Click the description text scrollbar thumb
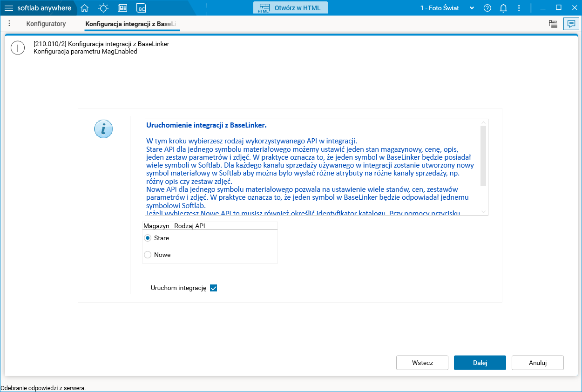582x392 pixels. click(x=483, y=155)
